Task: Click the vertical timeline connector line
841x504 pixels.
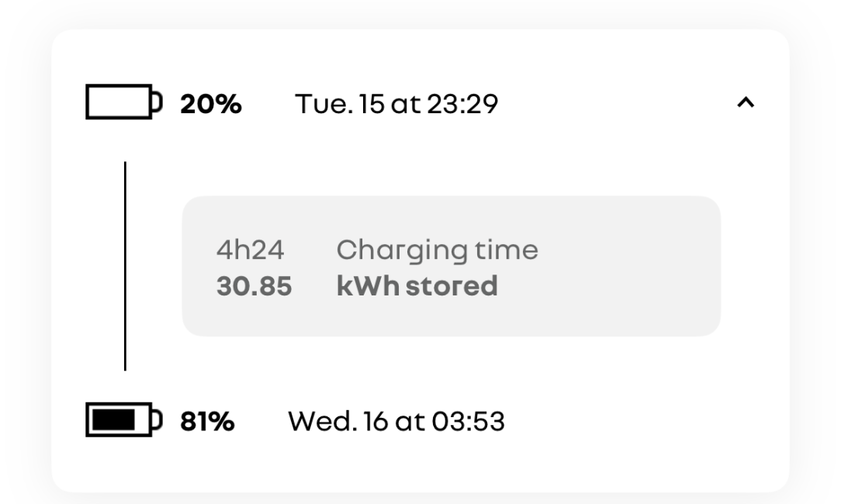Action: 125,266
